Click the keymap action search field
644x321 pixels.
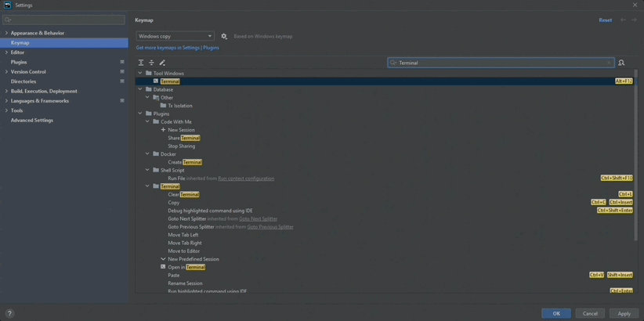(501, 63)
